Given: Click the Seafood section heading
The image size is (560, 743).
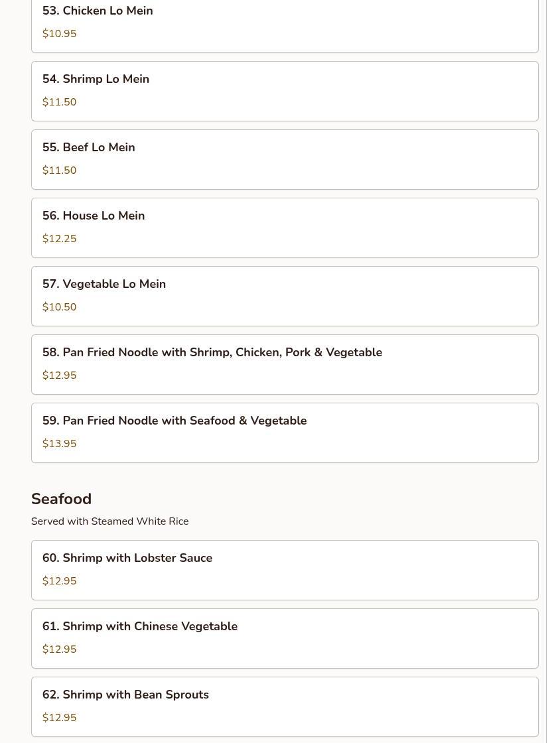Looking at the screenshot, I should click(x=61, y=498).
